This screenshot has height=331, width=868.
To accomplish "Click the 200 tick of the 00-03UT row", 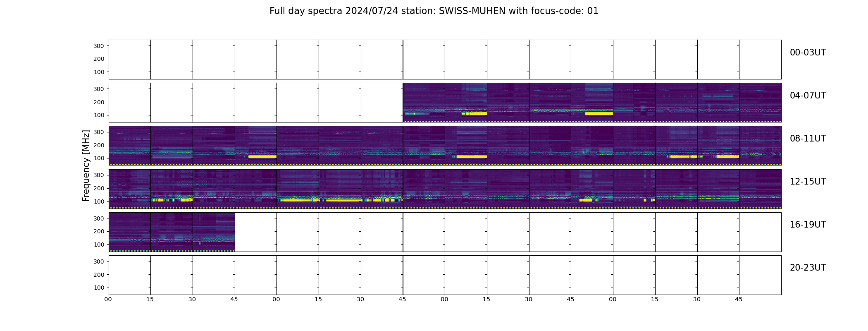I will (x=99, y=59).
